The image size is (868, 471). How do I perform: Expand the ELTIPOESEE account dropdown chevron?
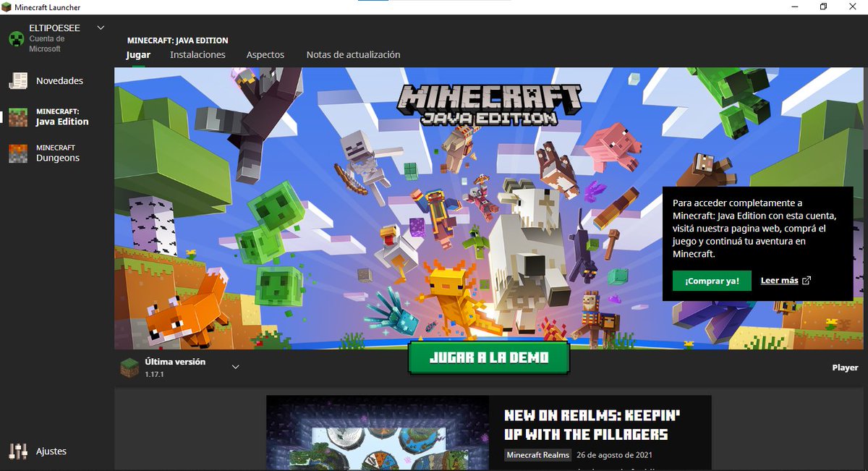(101, 27)
